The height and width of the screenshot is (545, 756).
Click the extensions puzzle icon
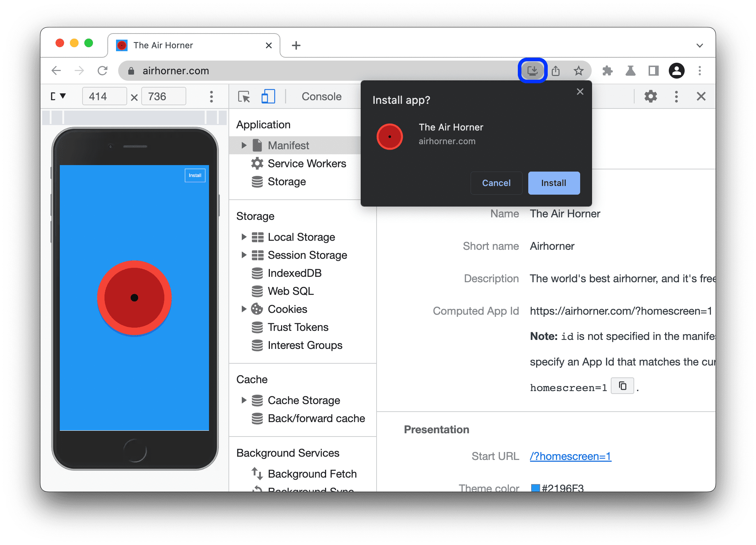607,71
